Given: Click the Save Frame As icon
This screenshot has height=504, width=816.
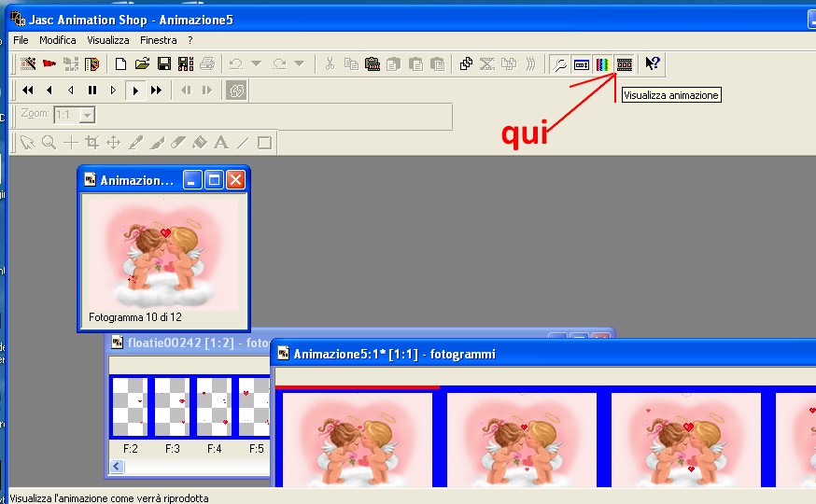Looking at the screenshot, I should point(185,64).
